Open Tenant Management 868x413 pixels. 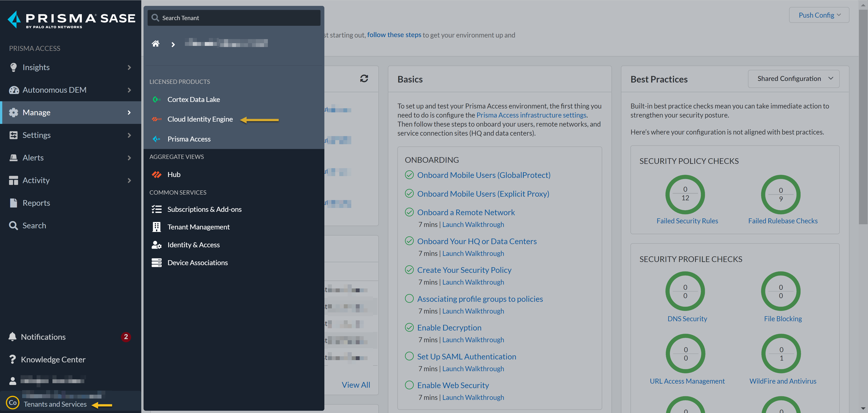[199, 227]
